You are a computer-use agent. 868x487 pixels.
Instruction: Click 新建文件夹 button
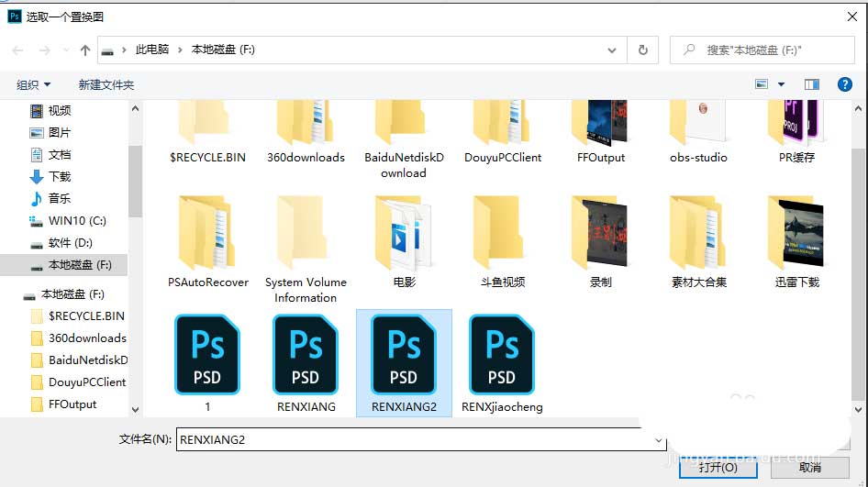[x=106, y=84]
